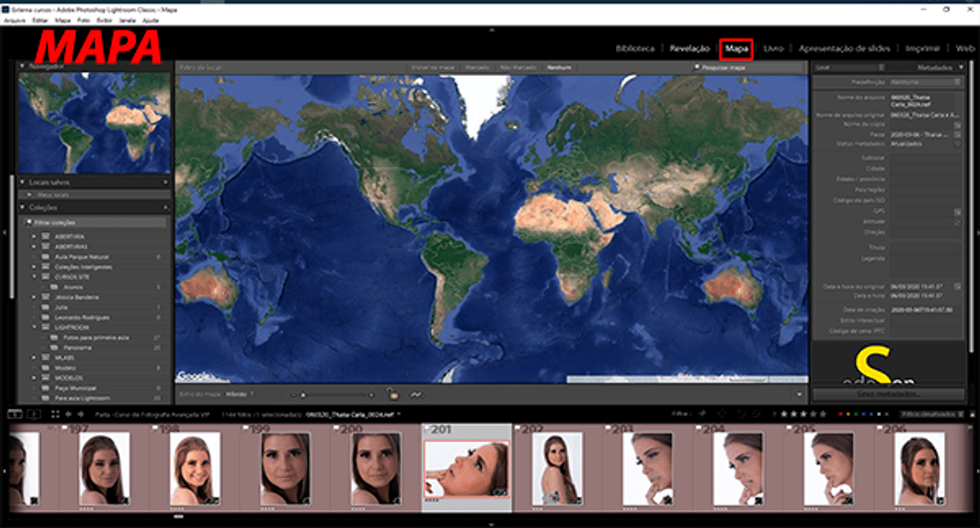Collapse the Navegador panel
980x528 pixels.
(x=23, y=66)
